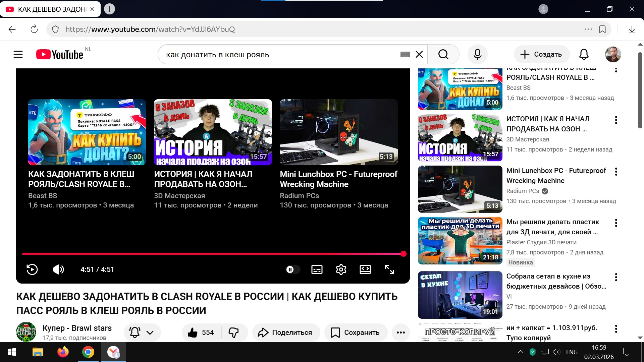Open the YouTube hamburger guide menu
Screen dimensions: 644x362
pos(18,54)
